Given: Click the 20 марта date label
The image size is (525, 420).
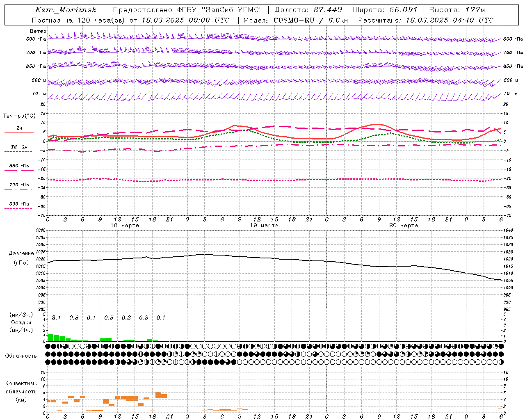Looking at the screenshot, I should (x=404, y=226).
